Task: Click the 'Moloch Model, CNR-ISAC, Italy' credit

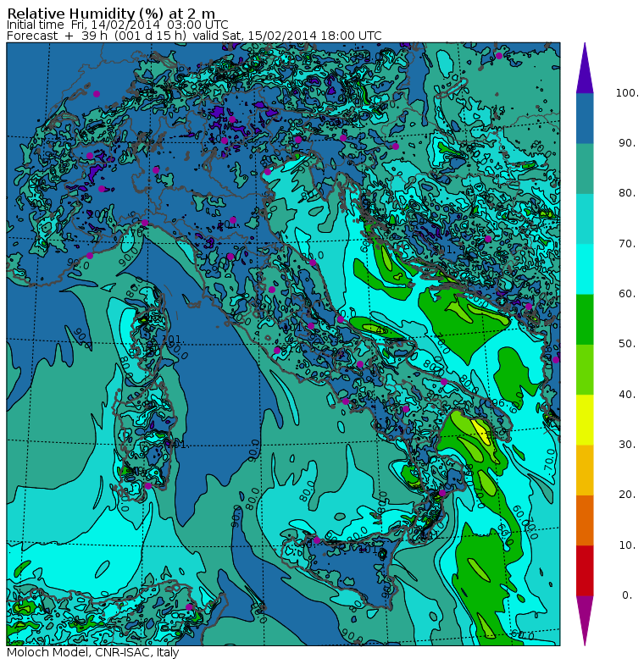Action: pyautogui.click(x=93, y=652)
